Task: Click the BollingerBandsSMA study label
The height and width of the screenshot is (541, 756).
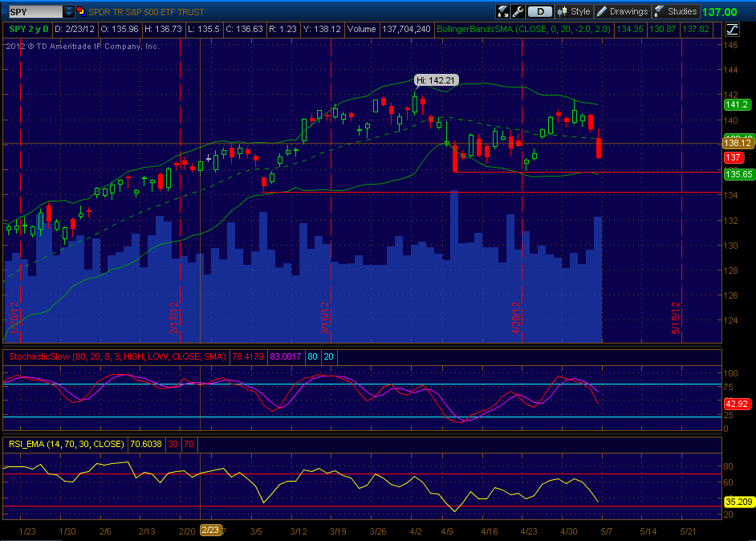Action: tap(523, 30)
